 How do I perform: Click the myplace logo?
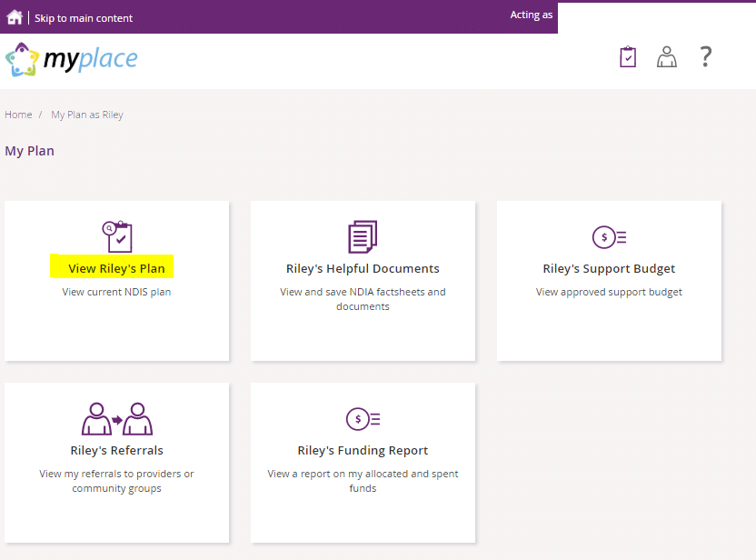(72, 59)
